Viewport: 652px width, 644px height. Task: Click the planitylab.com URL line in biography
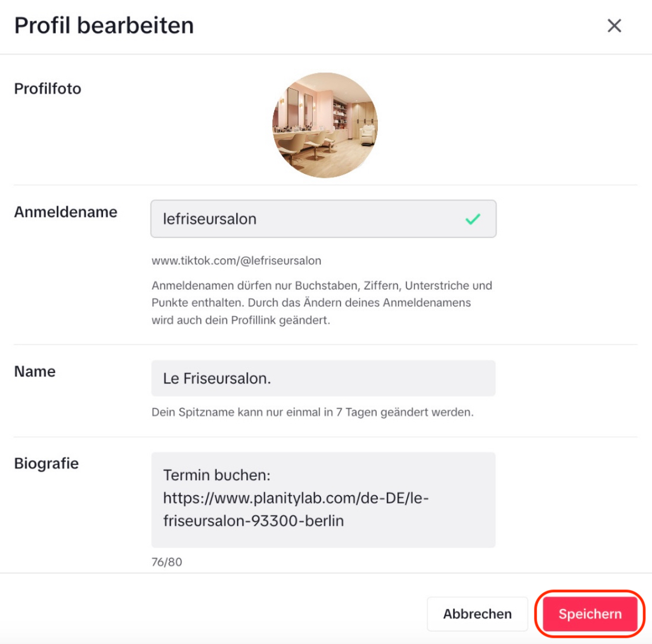[296, 498]
